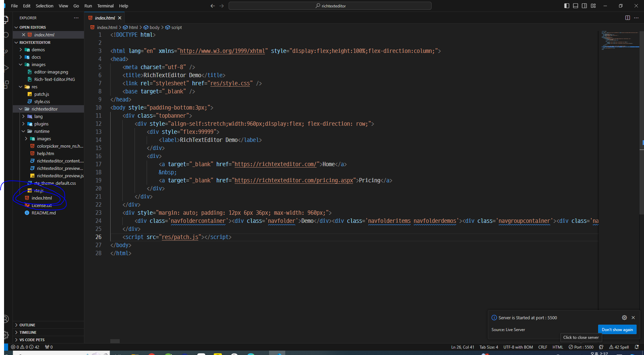
Task: Click Port : 5500 to close server
Action: (581, 347)
